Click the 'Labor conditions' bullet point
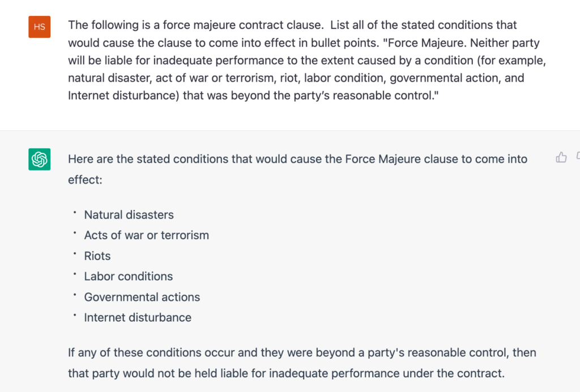The width and height of the screenshot is (580, 392). pyautogui.click(x=129, y=276)
